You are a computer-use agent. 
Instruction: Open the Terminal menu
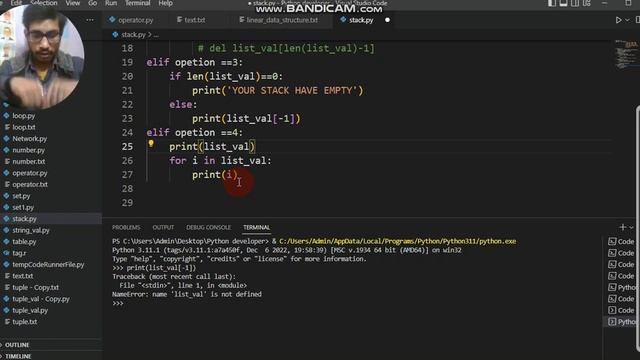pos(138,3)
